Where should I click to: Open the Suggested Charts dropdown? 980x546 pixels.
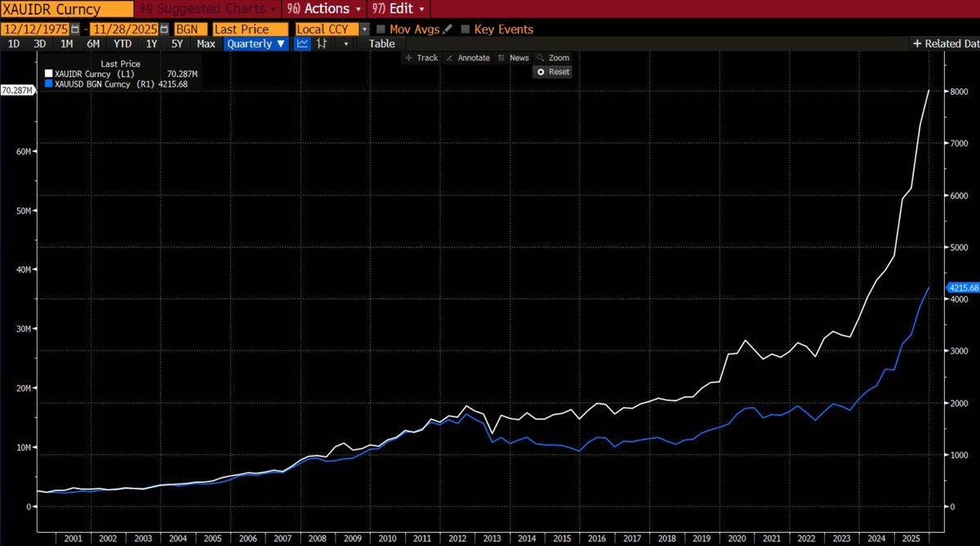coord(207,9)
